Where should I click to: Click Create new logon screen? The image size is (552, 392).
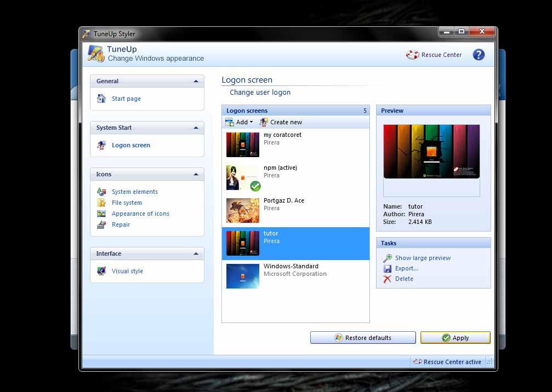point(281,122)
